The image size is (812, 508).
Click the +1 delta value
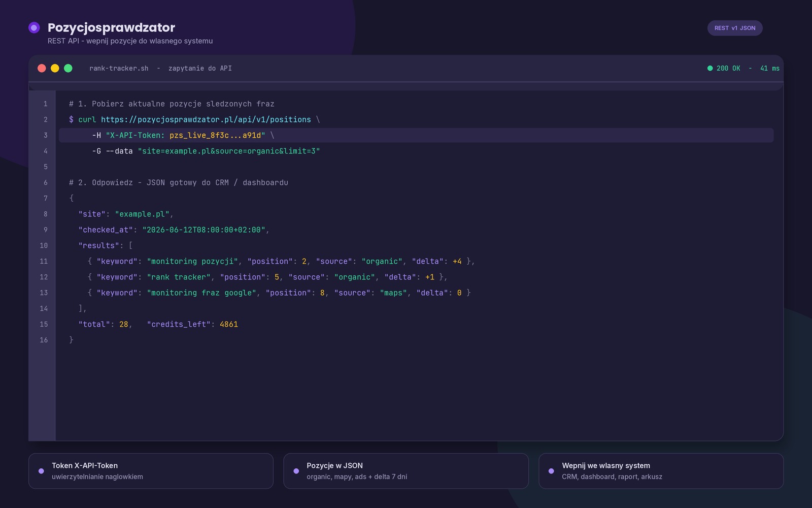(x=430, y=277)
